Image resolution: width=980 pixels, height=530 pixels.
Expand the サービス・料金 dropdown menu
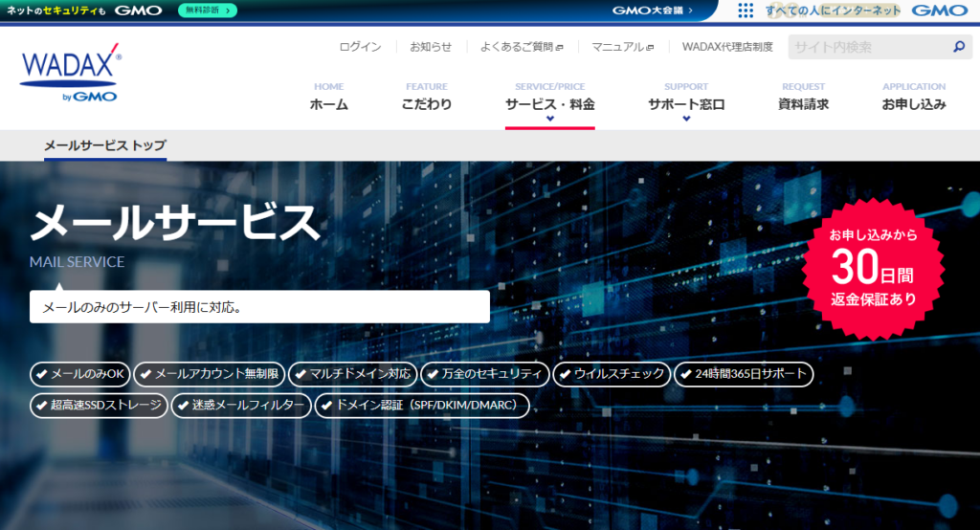[549, 104]
